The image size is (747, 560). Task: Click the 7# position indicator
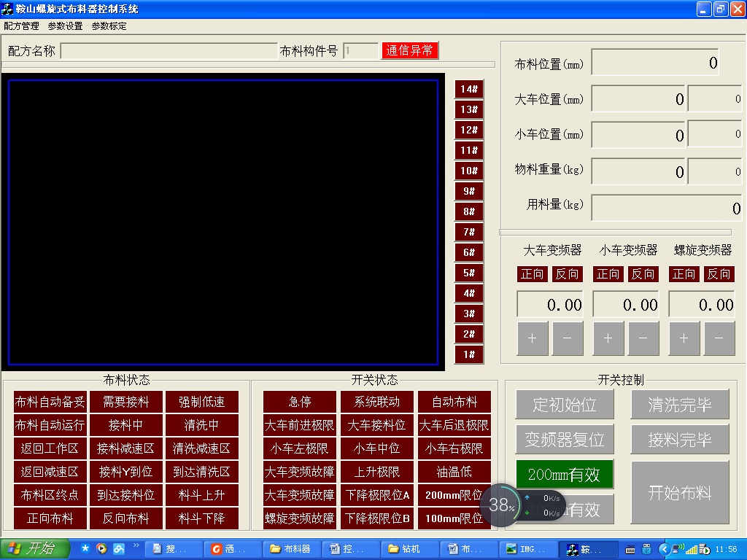tap(468, 232)
